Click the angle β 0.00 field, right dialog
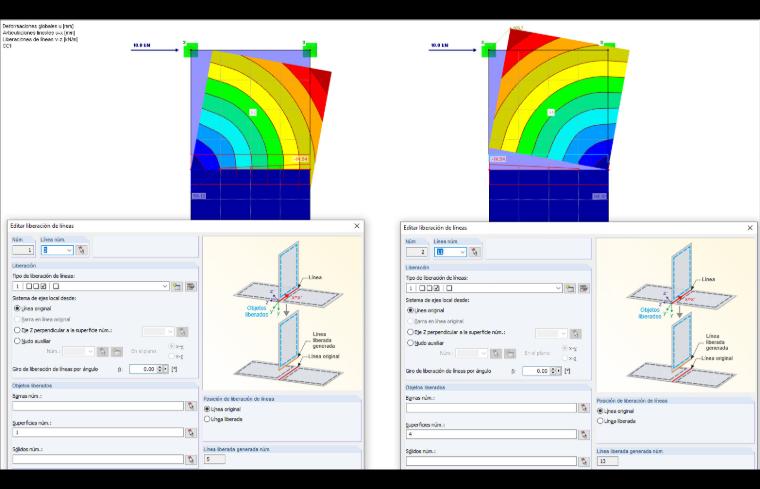The height and width of the screenshot is (489, 760). point(536,371)
